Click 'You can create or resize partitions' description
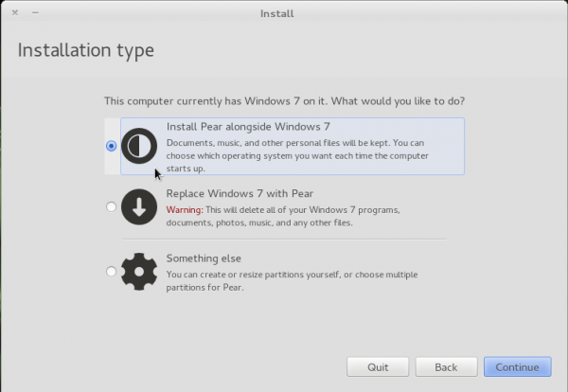Viewport: 568px width, 392px height. pos(292,281)
